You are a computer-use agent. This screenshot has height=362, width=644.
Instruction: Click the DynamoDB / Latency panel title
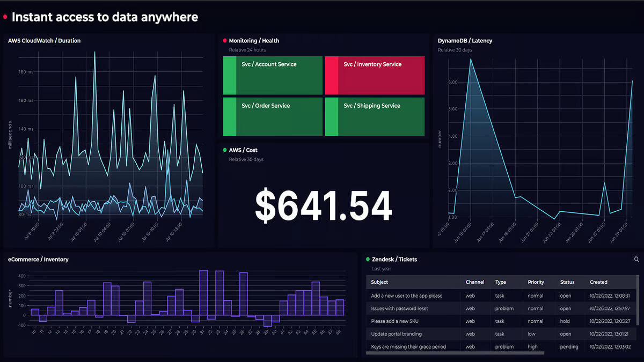[465, 41]
